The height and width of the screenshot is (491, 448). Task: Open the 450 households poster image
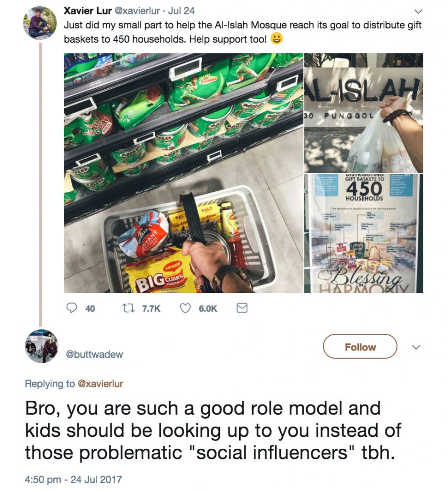click(364, 234)
